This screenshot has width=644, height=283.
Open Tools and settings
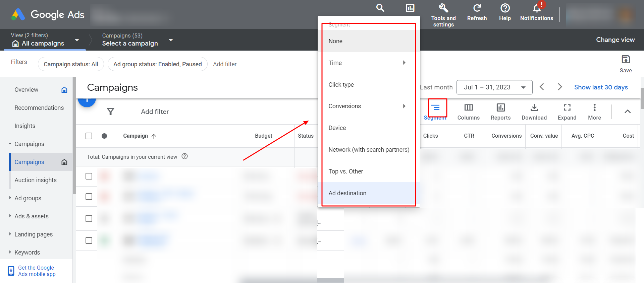(443, 15)
